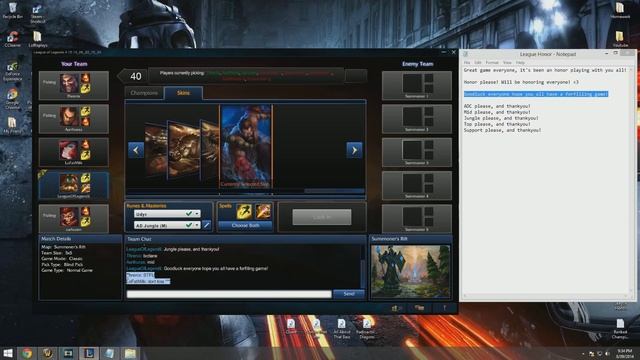Click the pencil edit masteries icon
The height and width of the screenshot is (360, 640).
click(207, 225)
